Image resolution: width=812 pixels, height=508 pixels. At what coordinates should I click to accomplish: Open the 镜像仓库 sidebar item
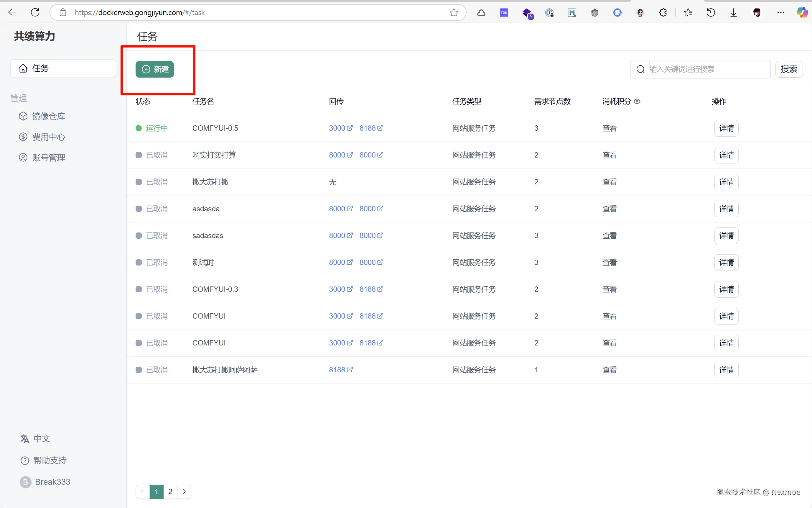48,116
